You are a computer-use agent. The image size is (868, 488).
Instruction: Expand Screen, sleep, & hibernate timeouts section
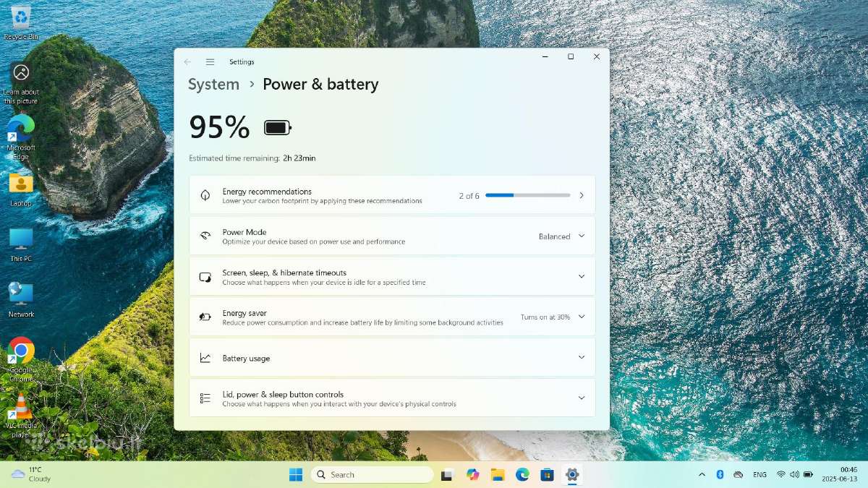click(x=582, y=277)
